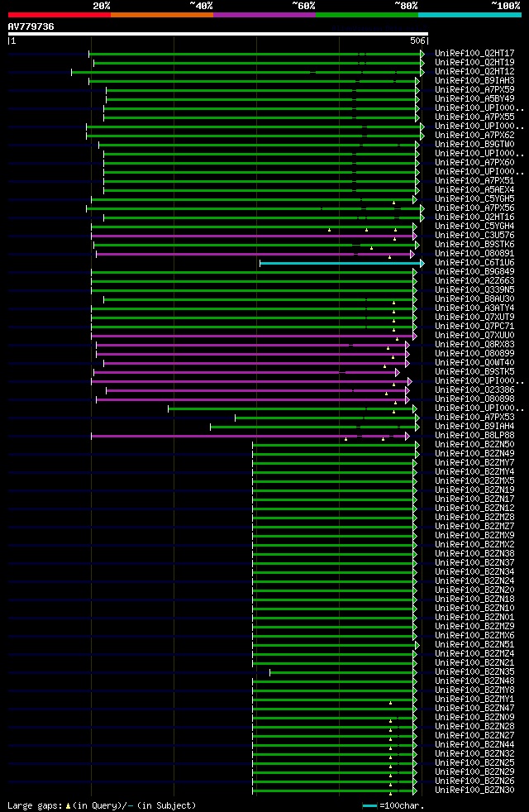The image size is (529, 812).
Task: Click the red 20% identity legend segment
Action: tap(60, 15)
